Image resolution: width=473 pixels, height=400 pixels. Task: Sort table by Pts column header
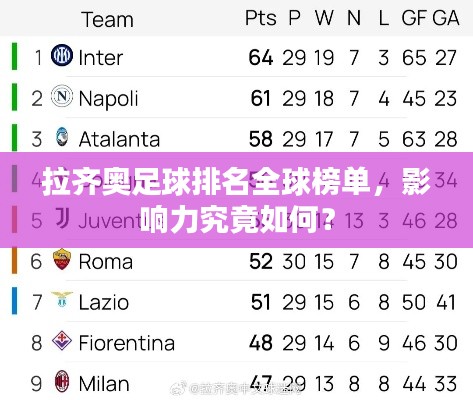tap(261, 18)
